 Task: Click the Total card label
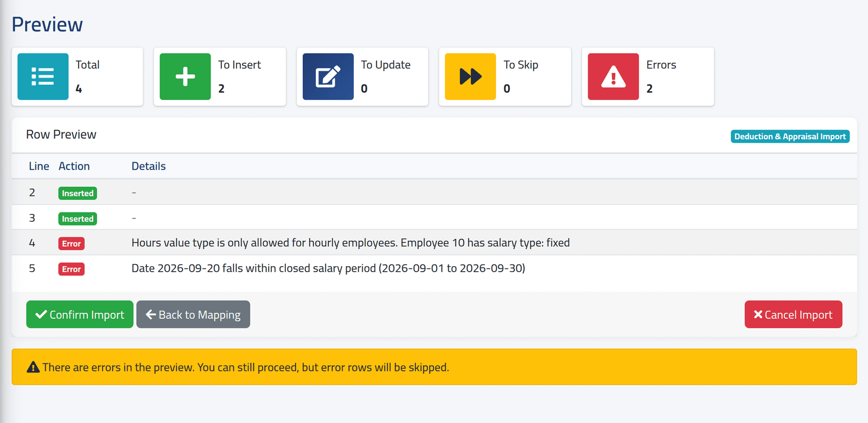pyautogui.click(x=87, y=65)
